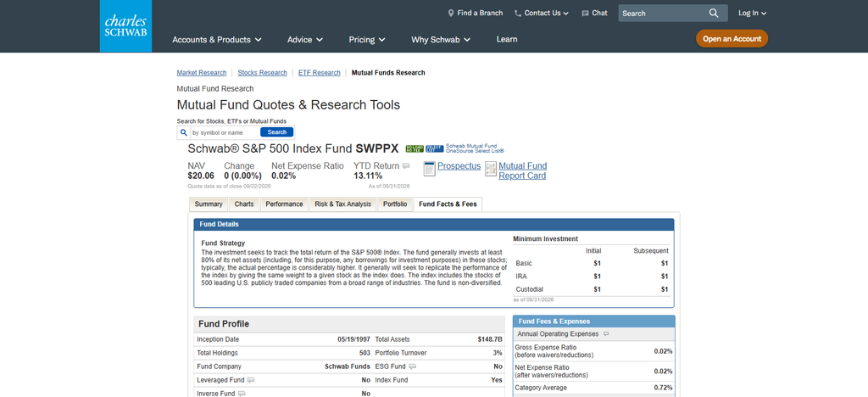The image size is (868, 397).
Task: Click the Fund Company value Schwab Funds
Action: coord(347,366)
